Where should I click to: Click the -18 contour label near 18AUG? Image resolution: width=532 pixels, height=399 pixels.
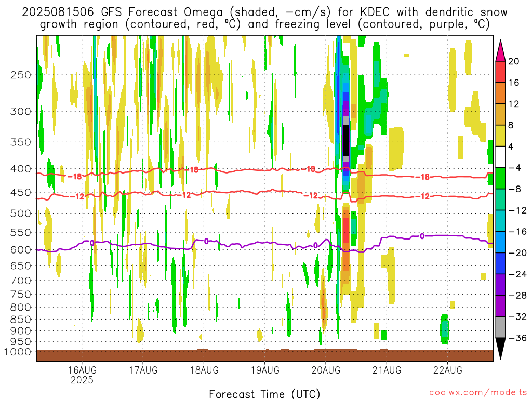(x=191, y=170)
